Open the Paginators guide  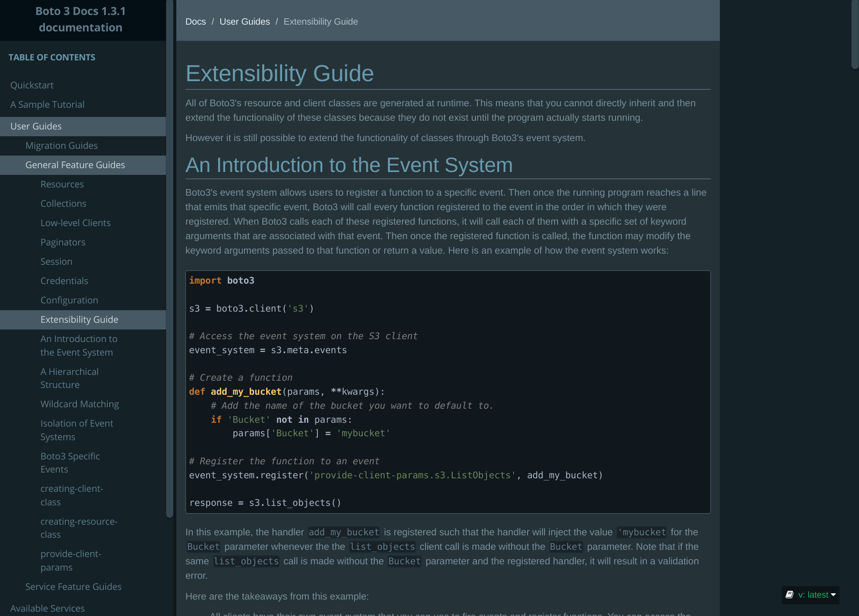coord(63,242)
